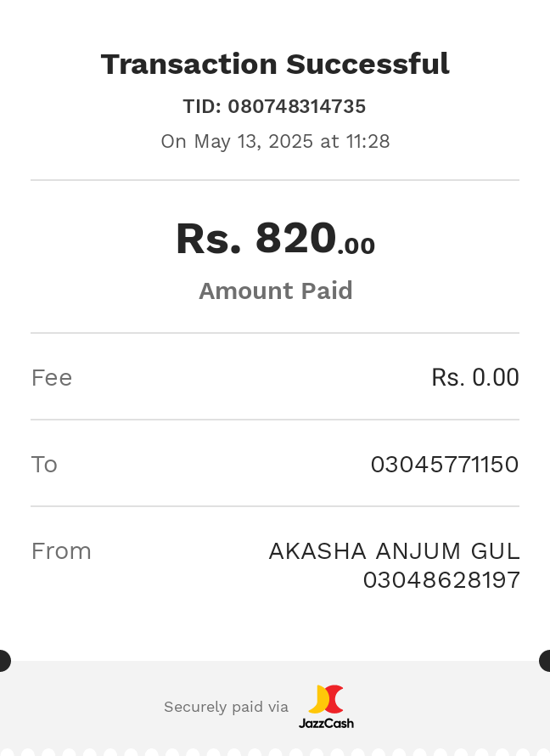This screenshot has width=550, height=756.
Task: Click the Fee label
Action: click(x=52, y=377)
